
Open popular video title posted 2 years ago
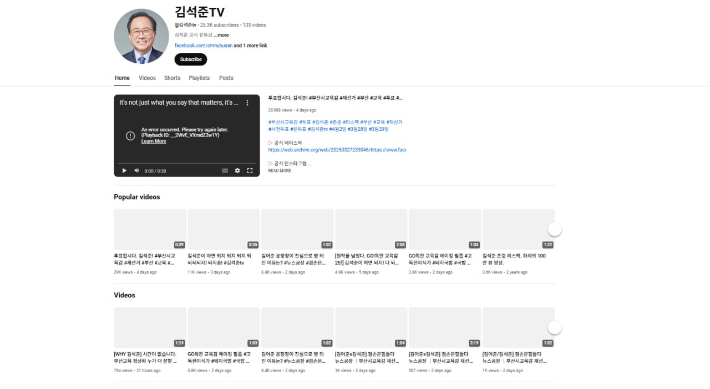click(514, 259)
